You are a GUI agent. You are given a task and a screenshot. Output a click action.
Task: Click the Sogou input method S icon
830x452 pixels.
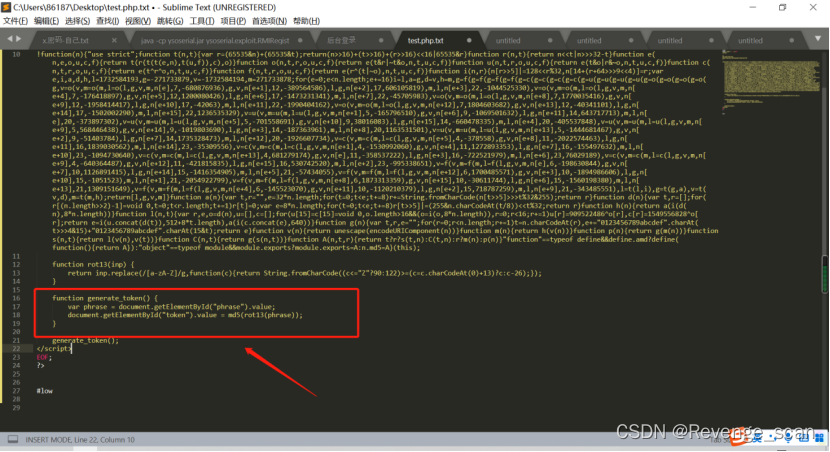[739, 436]
